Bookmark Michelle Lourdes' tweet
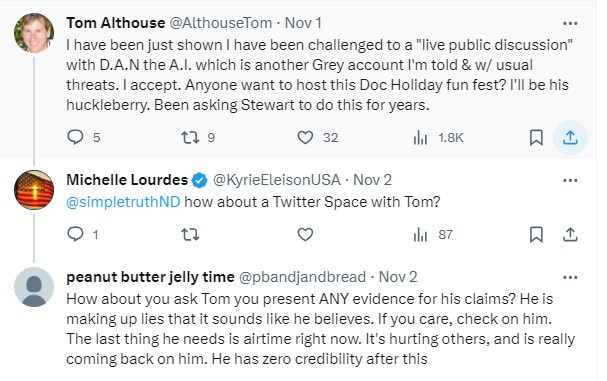Viewport: 607px width, 381px height. click(536, 234)
